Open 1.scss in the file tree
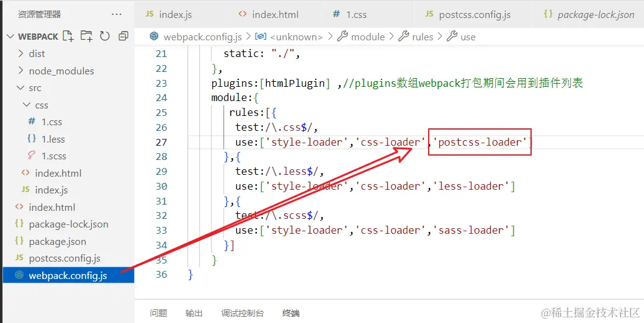Screen dimensions: 644x323 (54, 156)
